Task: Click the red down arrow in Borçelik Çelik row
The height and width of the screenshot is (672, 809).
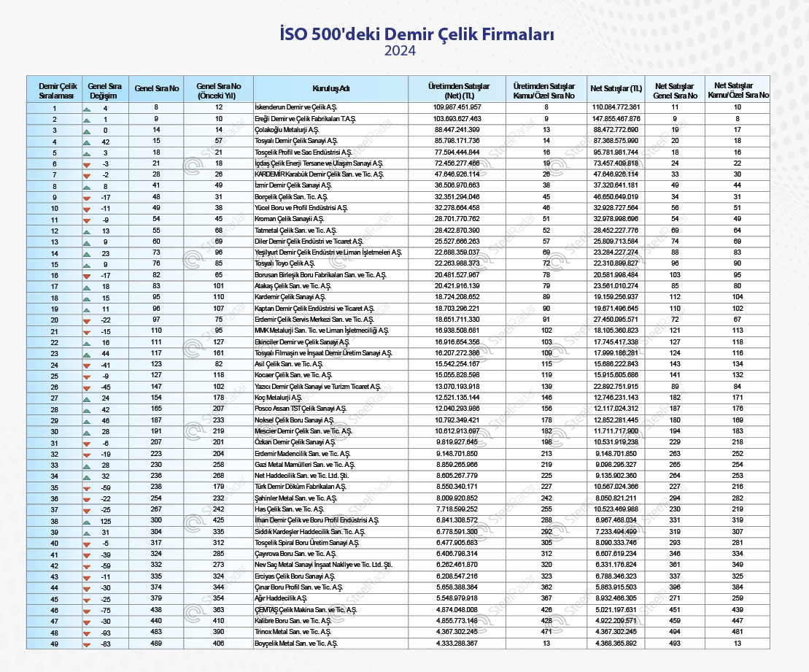Action: [87, 198]
